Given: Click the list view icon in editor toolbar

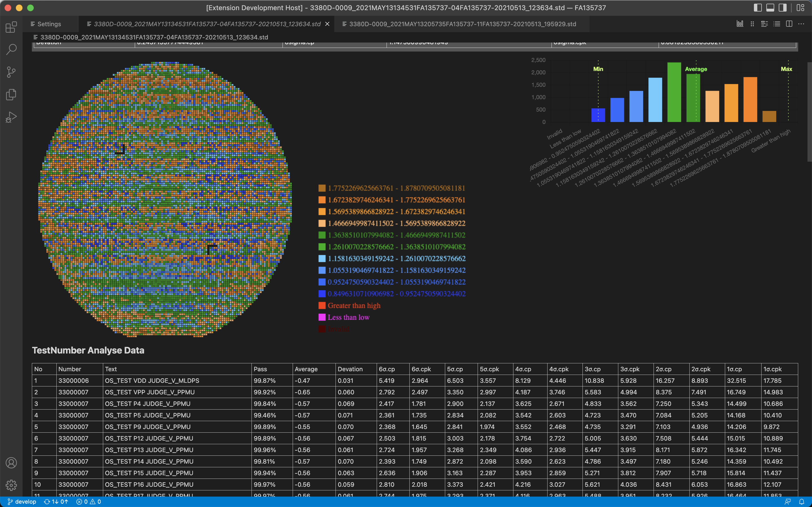Looking at the screenshot, I should pos(777,24).
